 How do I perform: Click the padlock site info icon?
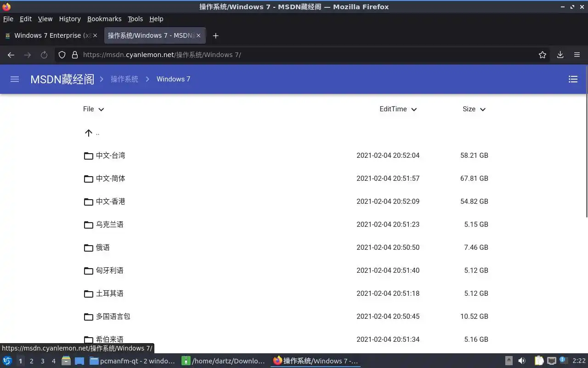point(75,55)
